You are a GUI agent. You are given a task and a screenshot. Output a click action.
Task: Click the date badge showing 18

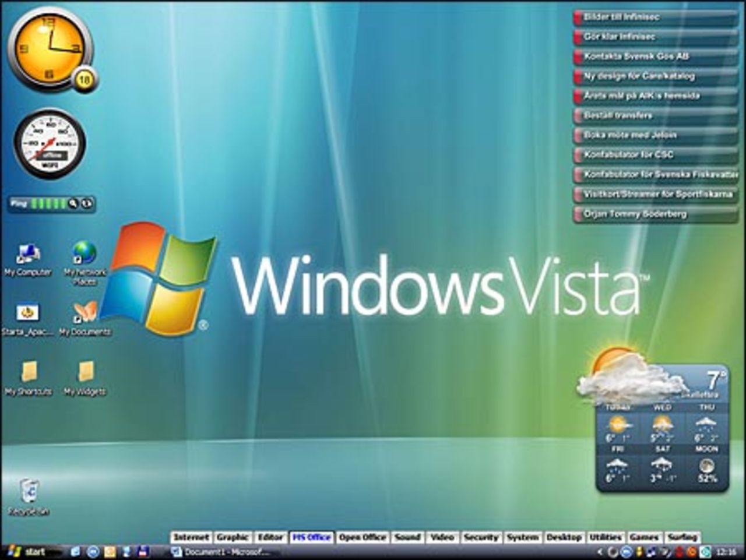(x=85, y=79)
